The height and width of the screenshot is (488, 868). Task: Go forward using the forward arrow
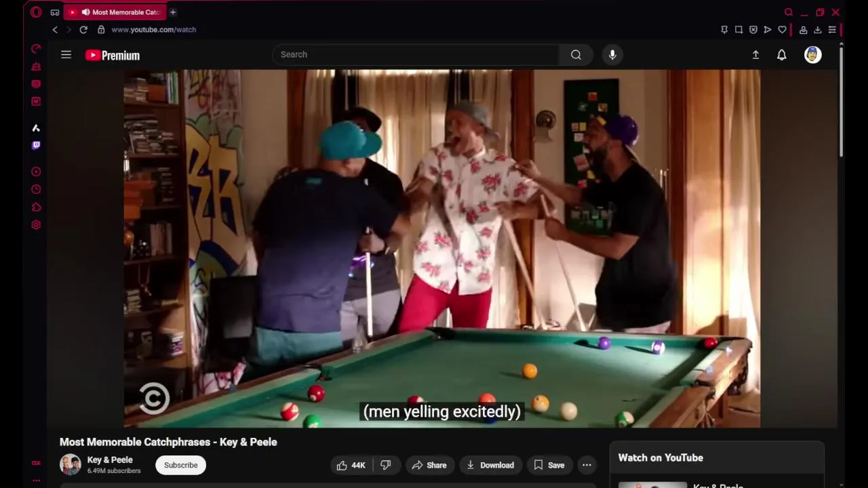pyautogui.click(x=68, y=30)
